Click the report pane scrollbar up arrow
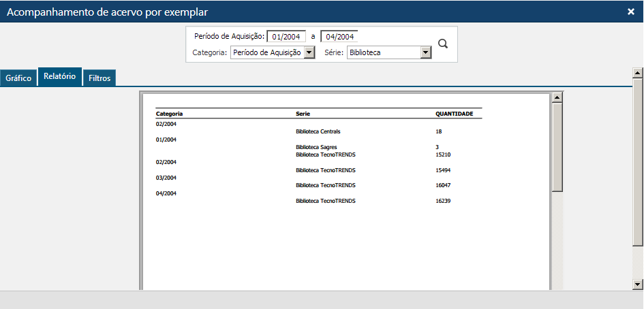The image size is (644, 309). (x=557, y=97)
